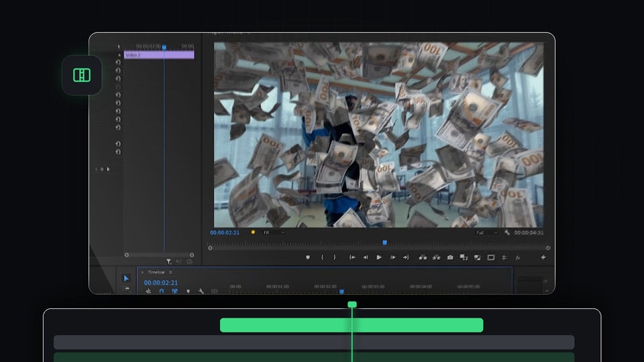
Task: Click left handle of Effect Controls zoom bar
Action: point(127,255)
